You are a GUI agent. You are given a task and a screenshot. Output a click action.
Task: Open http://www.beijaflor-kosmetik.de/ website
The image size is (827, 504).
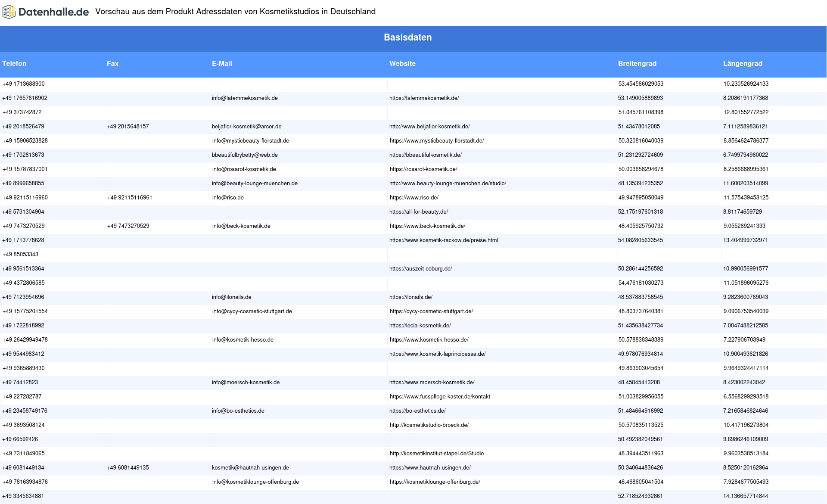[429, 127]
